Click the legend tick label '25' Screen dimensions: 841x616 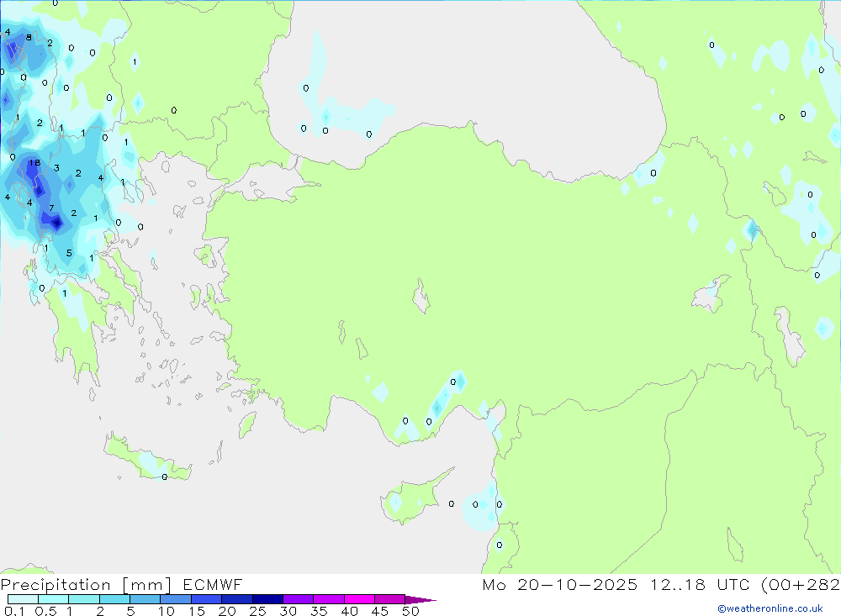click(x=257, y=611)
